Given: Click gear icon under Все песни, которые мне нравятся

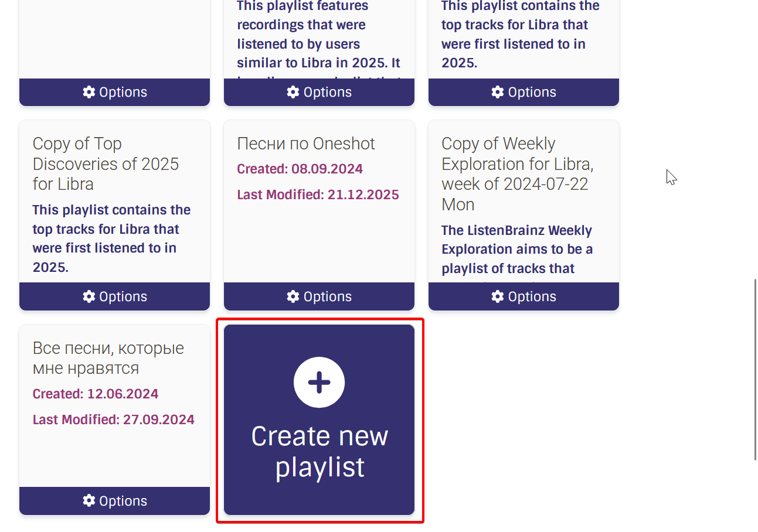Looking at the screenshot, I should click(x=89, y=501).
